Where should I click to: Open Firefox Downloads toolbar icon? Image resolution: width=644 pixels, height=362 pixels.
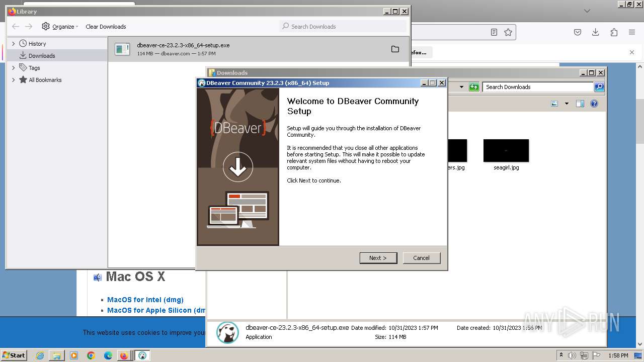[x=596, y=32]
